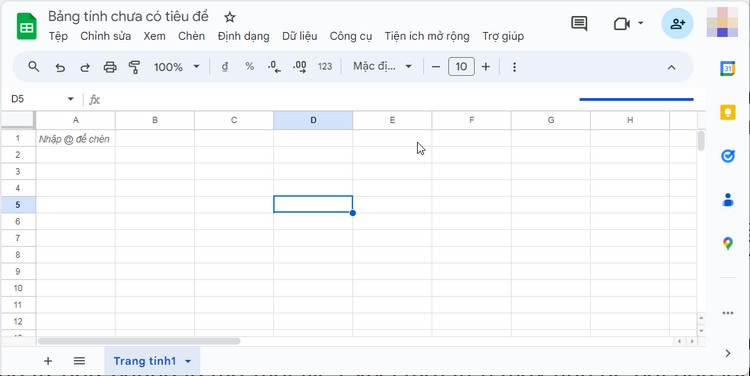Image resolution: width=750 pixels, height=376 pixels.
Task: Open the Định dạng menu
Action: [x=243, y=36]
